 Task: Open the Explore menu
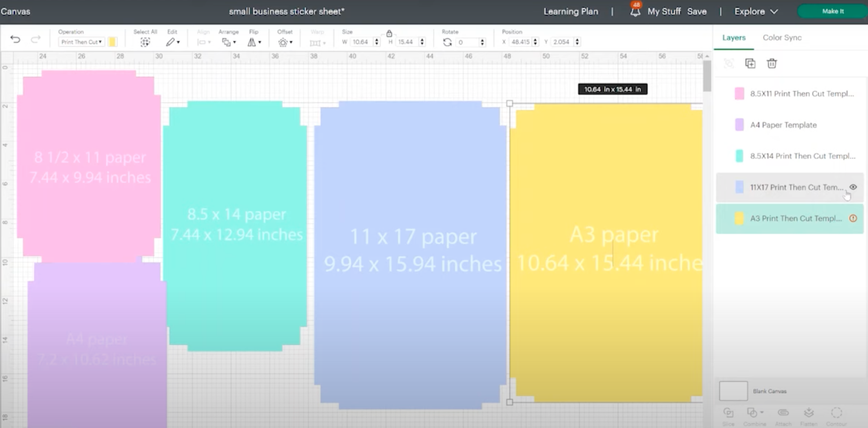[x=756, y=11]
